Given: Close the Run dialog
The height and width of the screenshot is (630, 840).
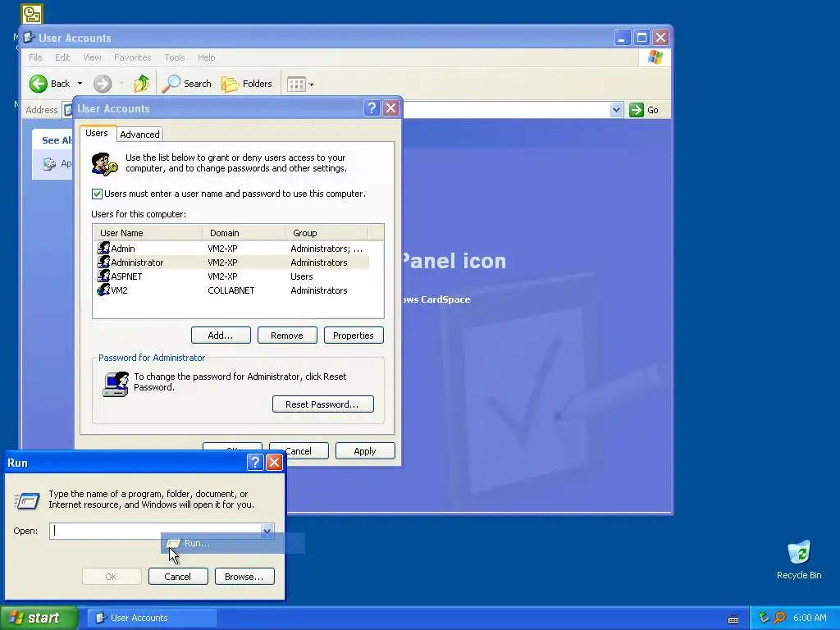Looking at the screenshot, I should pos(274,463).
